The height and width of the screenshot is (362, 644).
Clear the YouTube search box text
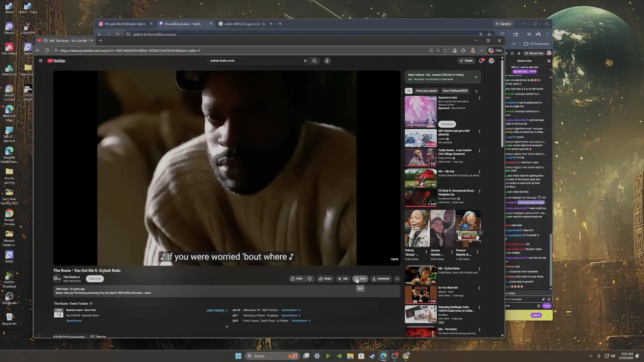[305, 61]
